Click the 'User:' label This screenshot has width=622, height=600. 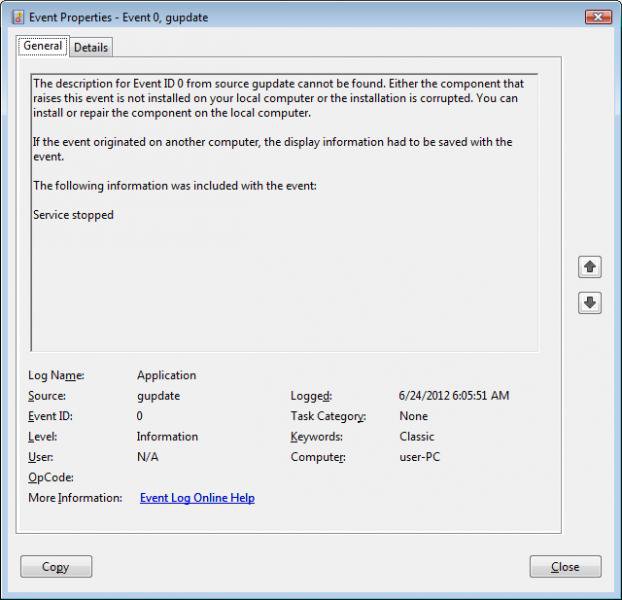[40, 457]
